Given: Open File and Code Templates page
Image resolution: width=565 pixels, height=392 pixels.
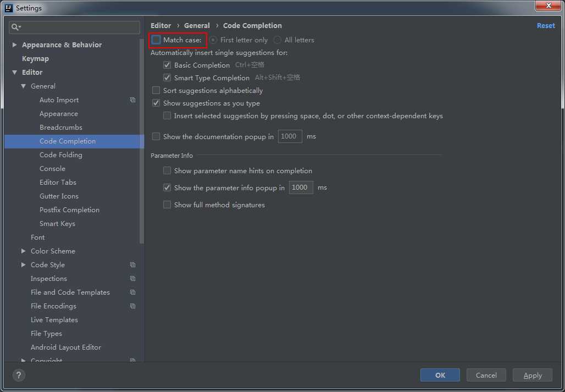Looking at the screenshot, I should (70, 292).
